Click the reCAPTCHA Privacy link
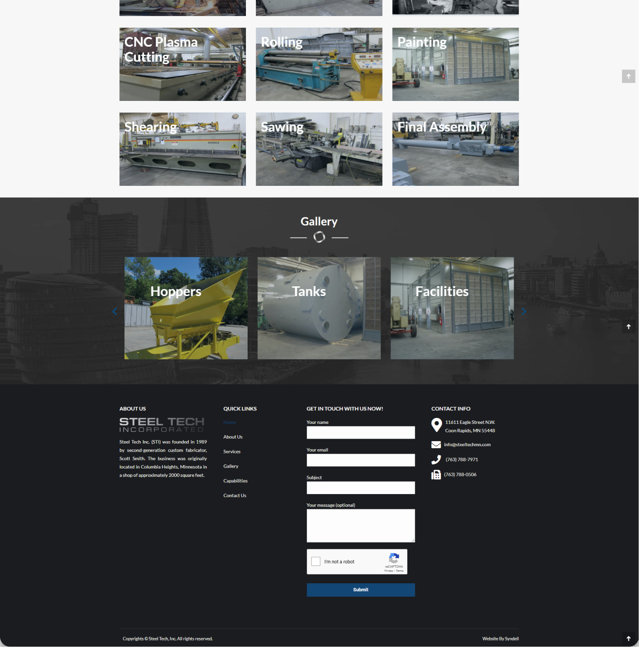639x672 pixels. pyautogui.click(x=388, y=571)
